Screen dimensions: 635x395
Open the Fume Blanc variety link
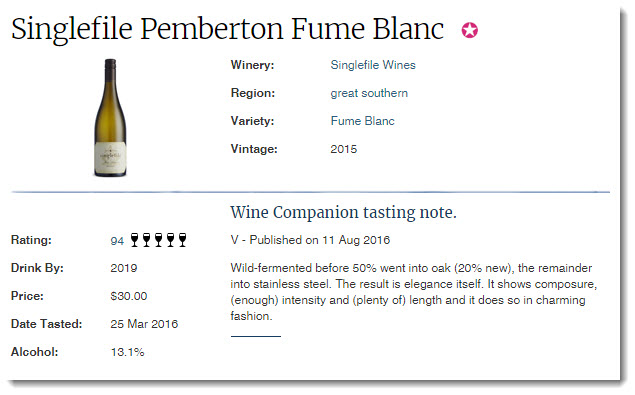[x=362, y=121]
